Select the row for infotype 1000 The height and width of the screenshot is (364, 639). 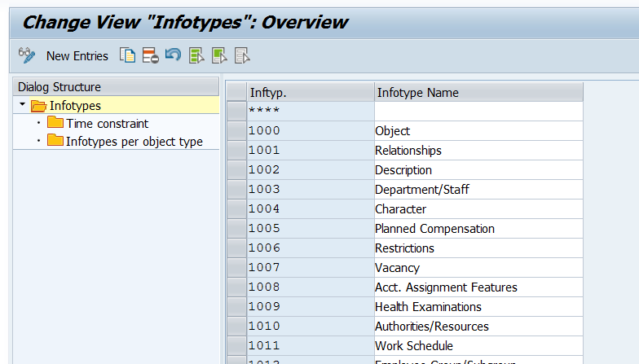[236, 130]
